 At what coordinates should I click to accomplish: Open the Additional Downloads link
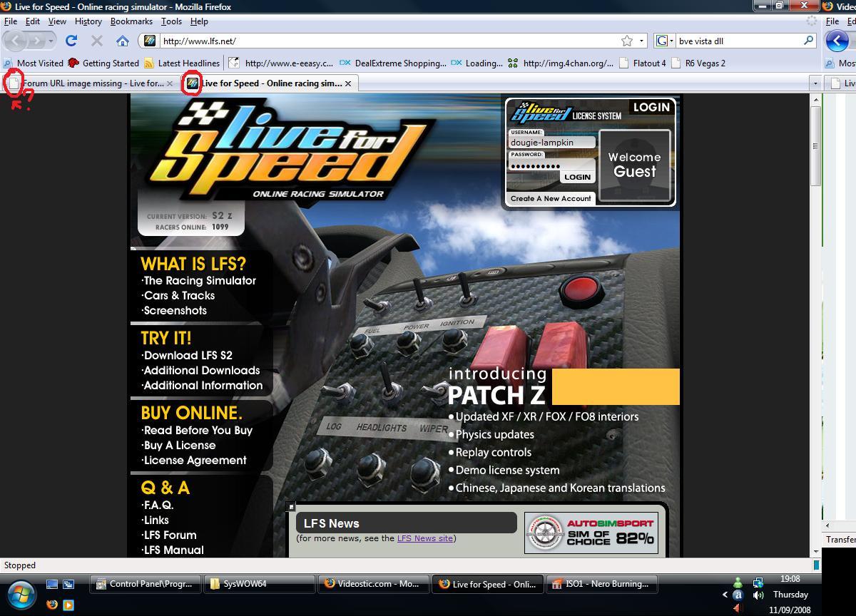point(200,371)
